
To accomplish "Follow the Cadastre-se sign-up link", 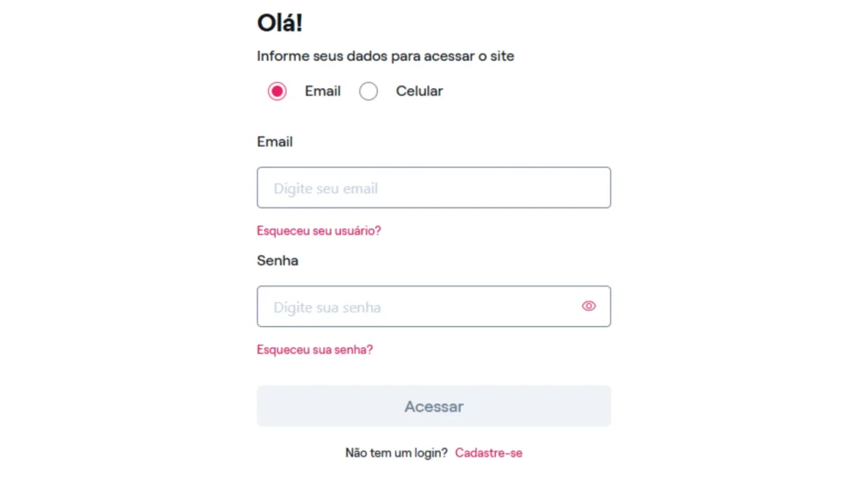I will tap(489, 453).
